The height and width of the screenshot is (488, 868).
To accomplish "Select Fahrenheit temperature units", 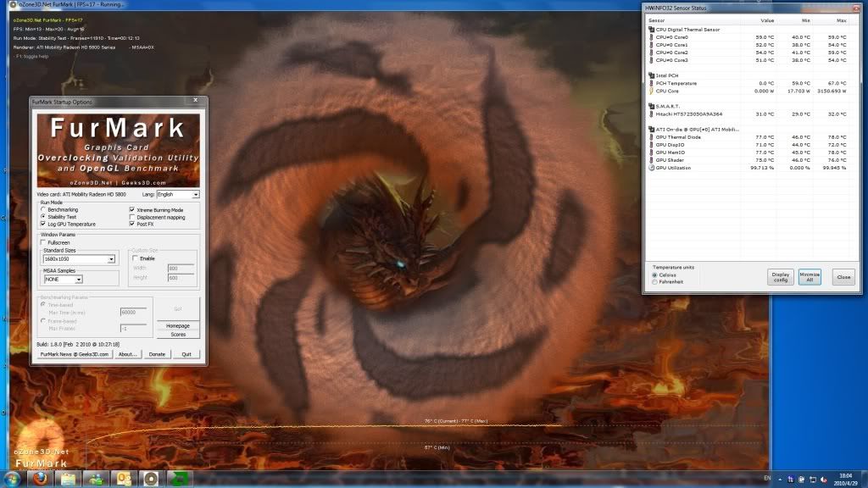I will coord(655,282).
